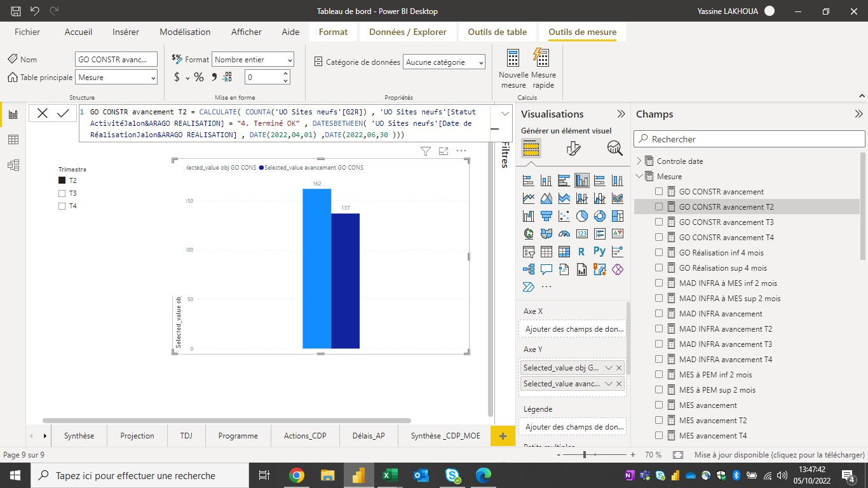
Task: Select the KPI visual icon
Action: tap(618, 234)
